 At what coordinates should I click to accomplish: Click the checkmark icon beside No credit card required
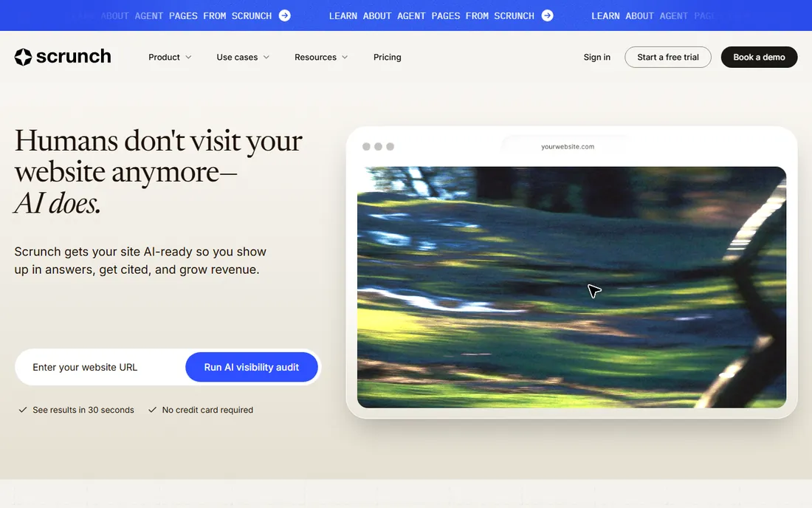(x=152, y=410)
